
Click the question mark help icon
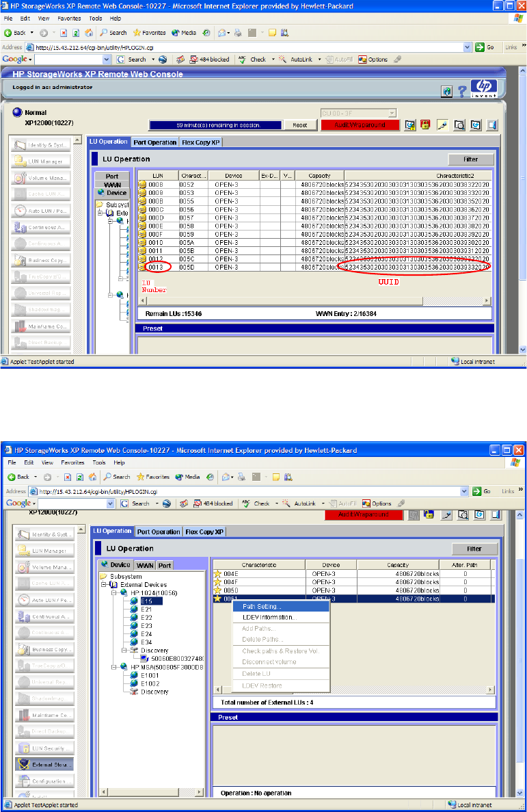[462, 92]
